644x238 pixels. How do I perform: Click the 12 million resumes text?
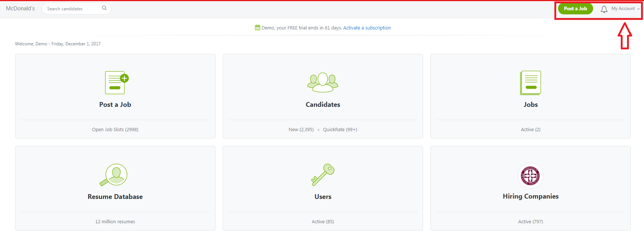pos(115,222)
